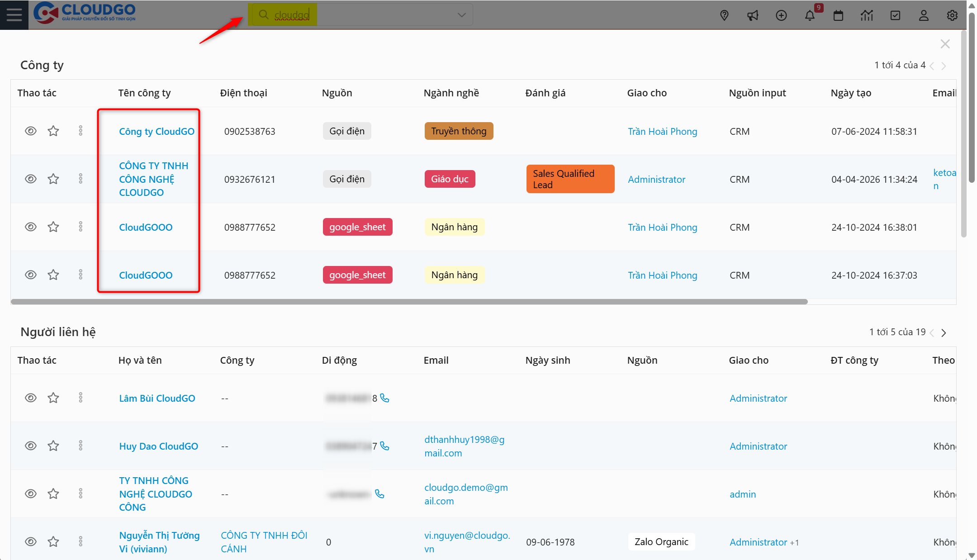Open the three-dot menu for Huy Dao CloudGO

81,446
